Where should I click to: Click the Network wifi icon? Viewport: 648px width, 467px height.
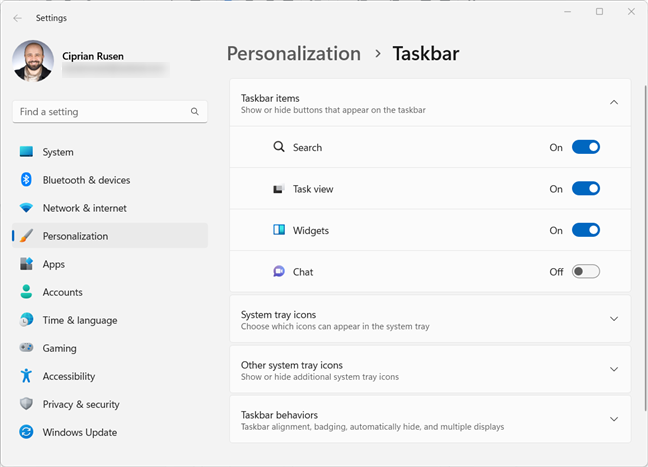tap(26, 208)
